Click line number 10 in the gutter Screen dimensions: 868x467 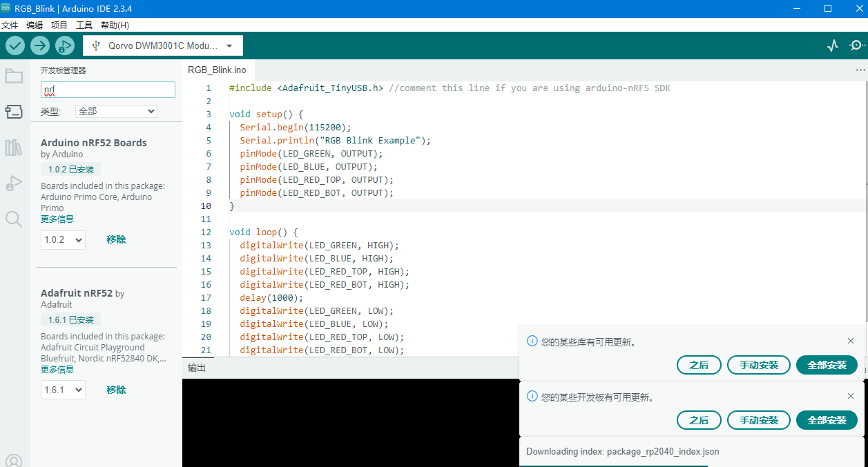(x=206, y=206)
